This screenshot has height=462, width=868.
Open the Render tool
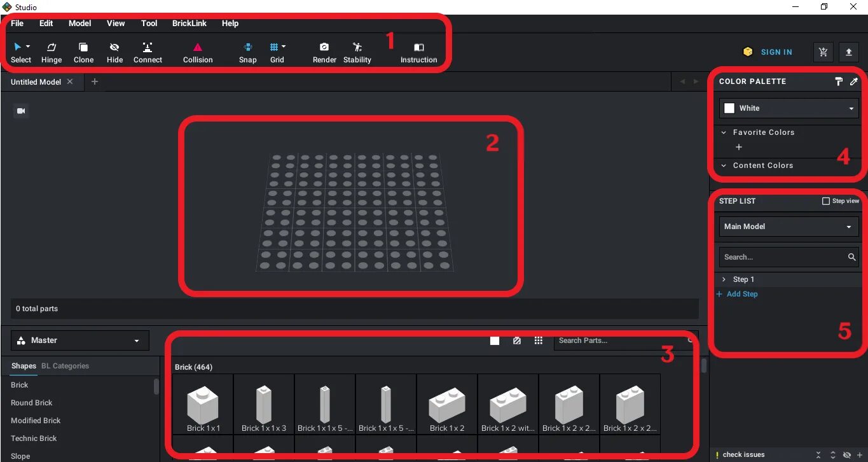coord(324,52)
